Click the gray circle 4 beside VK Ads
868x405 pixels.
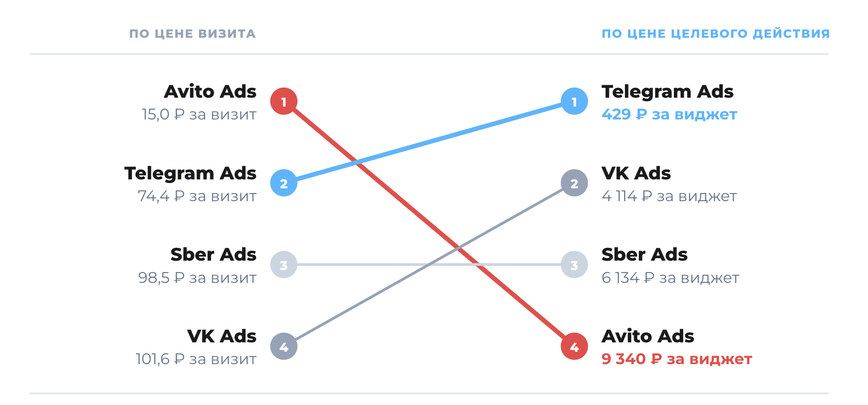tap(284, 346)
